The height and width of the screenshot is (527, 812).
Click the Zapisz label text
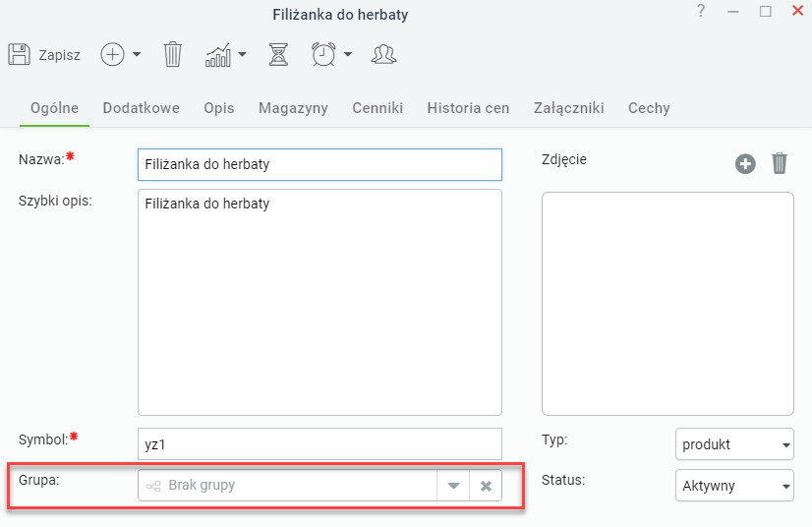pos(60,55)
